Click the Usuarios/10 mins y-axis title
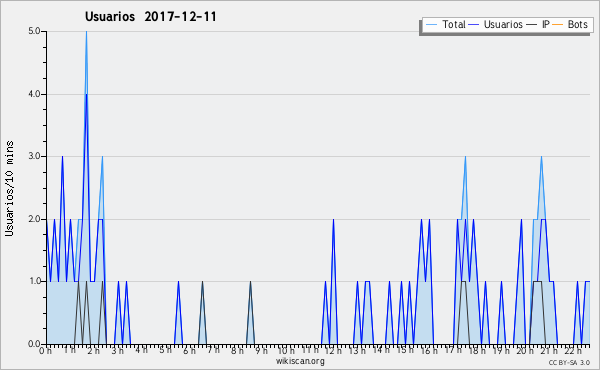The width and height of the screenshot is (600, 370). [10, 189]
